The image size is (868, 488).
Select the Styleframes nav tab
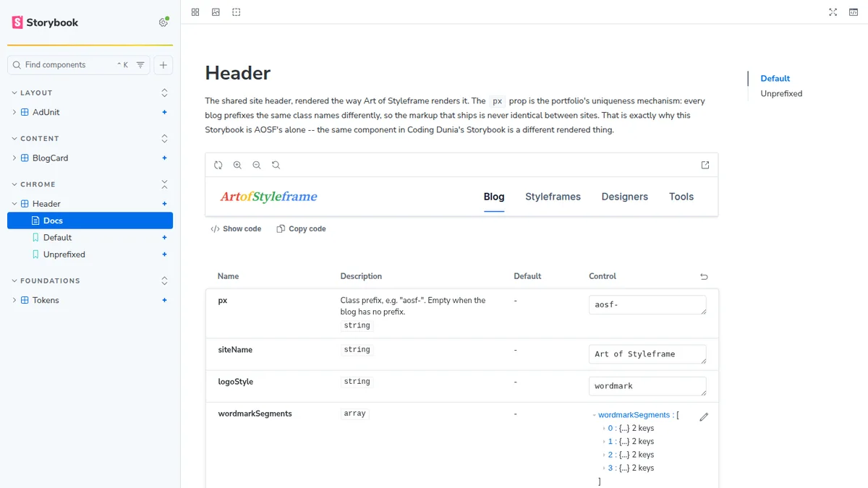(x=553, y=197)
